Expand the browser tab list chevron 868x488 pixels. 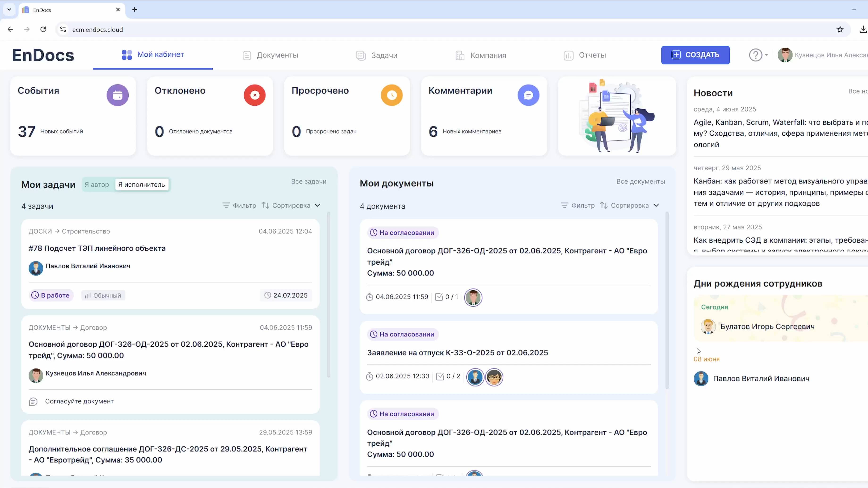coord(9,9)
